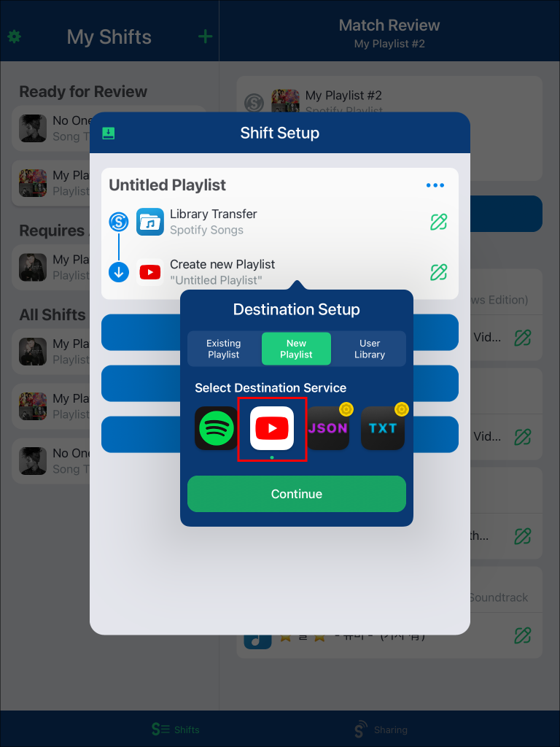
Task: Tap the My Playlist #2 album thumbnail
Action: 285,101
